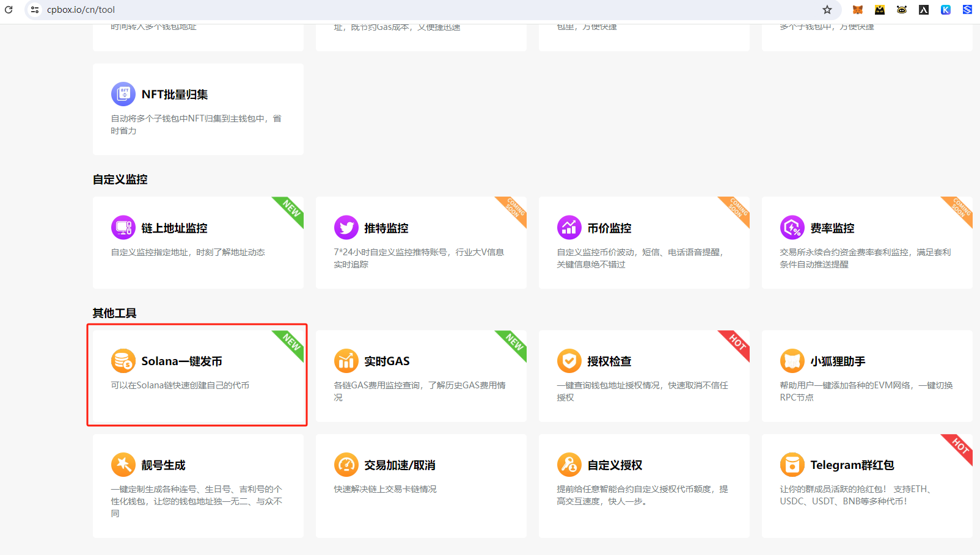Click the Solana一键发币 coin stack icon
The image size is (980, 555).
pyautogui.click(x=123, y=361)
